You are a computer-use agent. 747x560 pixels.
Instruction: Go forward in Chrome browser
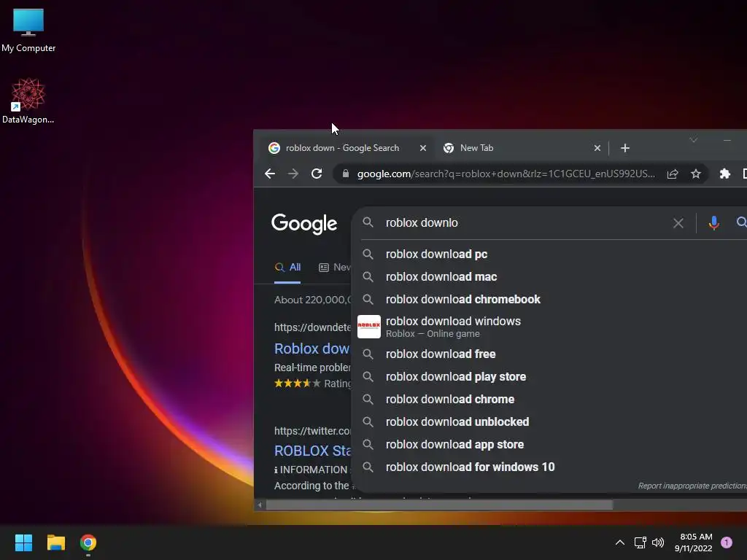click(293, 174)
